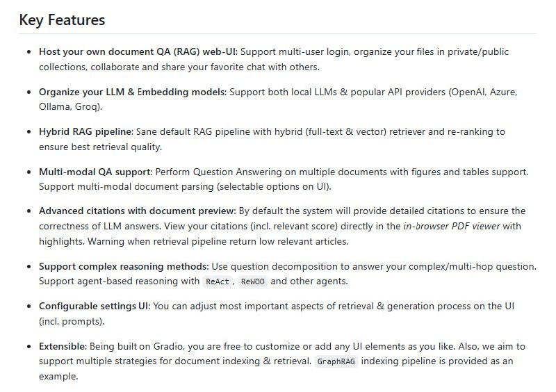Click the Key Features heading
The height and width of the screenshot is (392, 556).
62,20
